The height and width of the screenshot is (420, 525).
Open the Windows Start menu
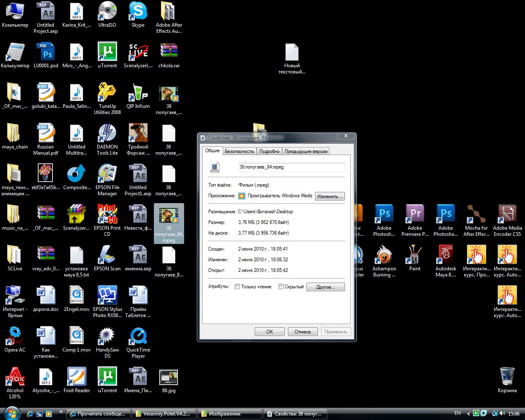11,413
